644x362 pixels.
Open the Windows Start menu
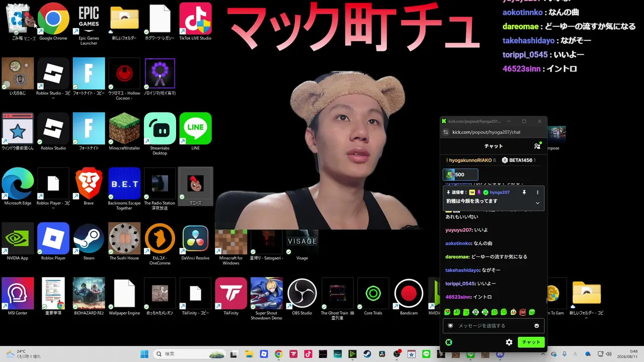[144, 354]
